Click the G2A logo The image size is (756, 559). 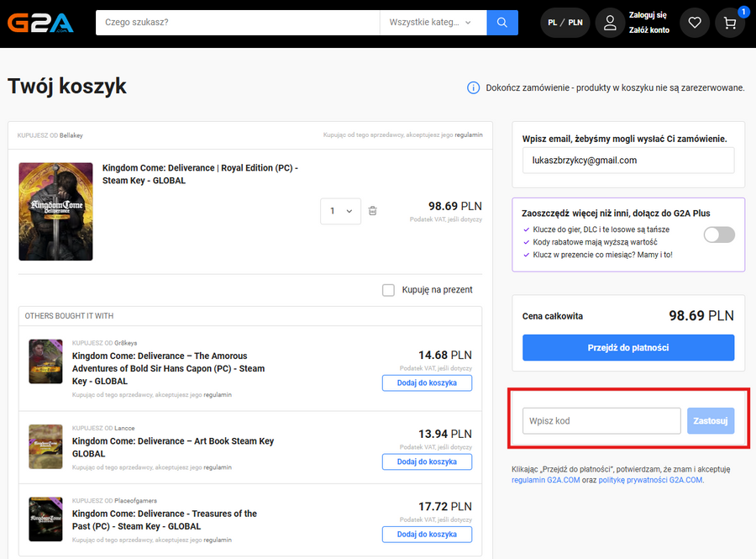(x=41, y=23)
